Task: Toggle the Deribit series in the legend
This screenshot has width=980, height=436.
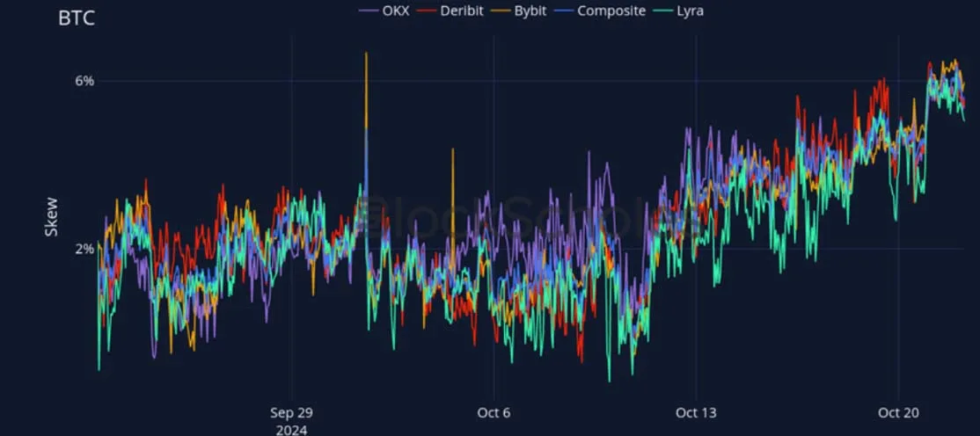Action: tap(450, 11)
